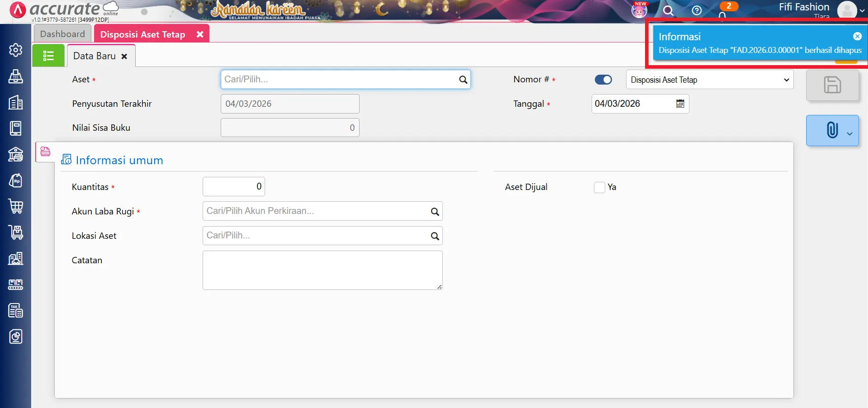Toggle the Nomor # automatic numbering switch

pyautogui.click(x=603, y=80)
